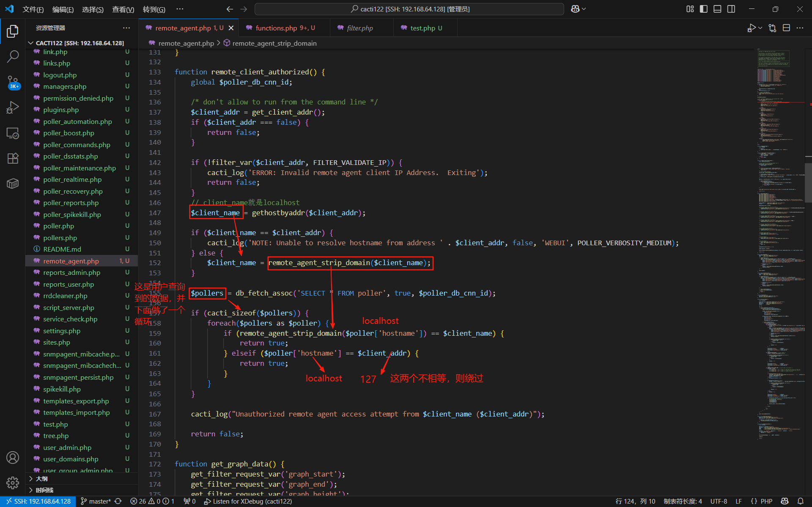Show errors and warnings count in status bar
812x507 pixels.
click(x=152, y=501)
